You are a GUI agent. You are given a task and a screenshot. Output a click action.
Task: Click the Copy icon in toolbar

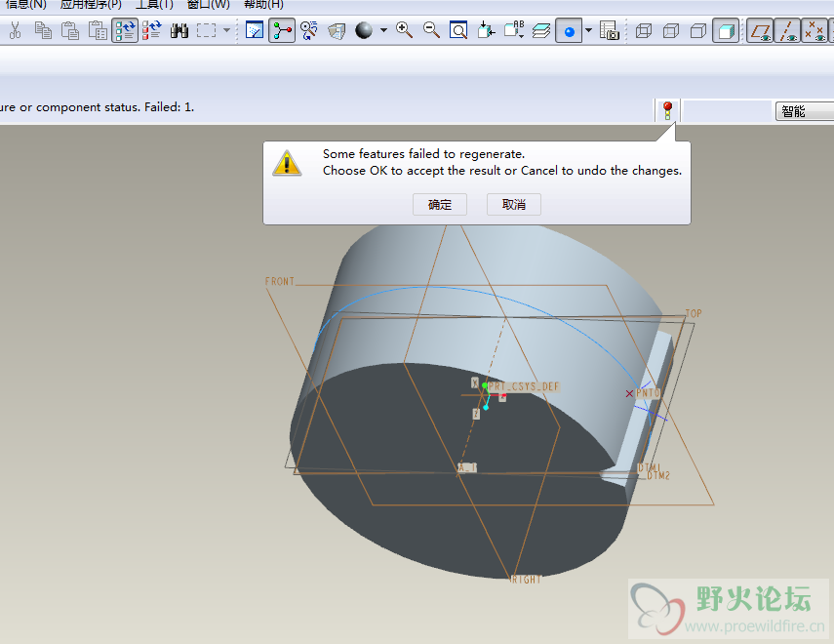43,30
